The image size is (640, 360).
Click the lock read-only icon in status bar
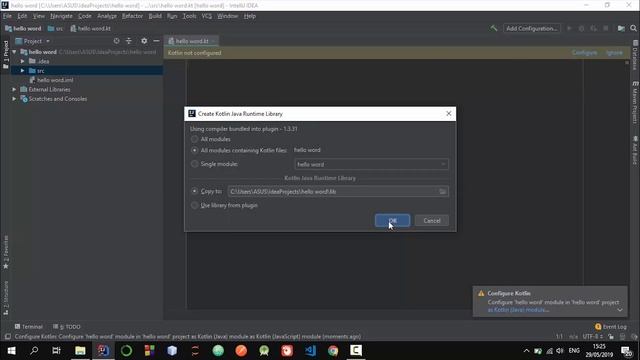[611, 337]
